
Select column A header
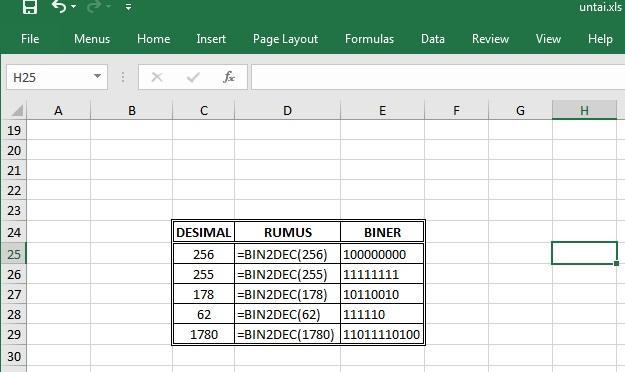click(58, 110)
